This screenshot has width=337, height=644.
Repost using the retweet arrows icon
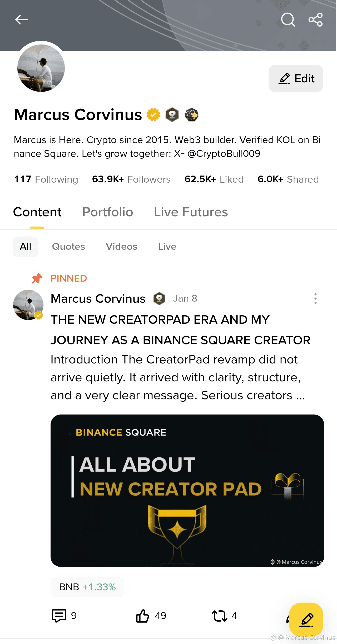219,616
